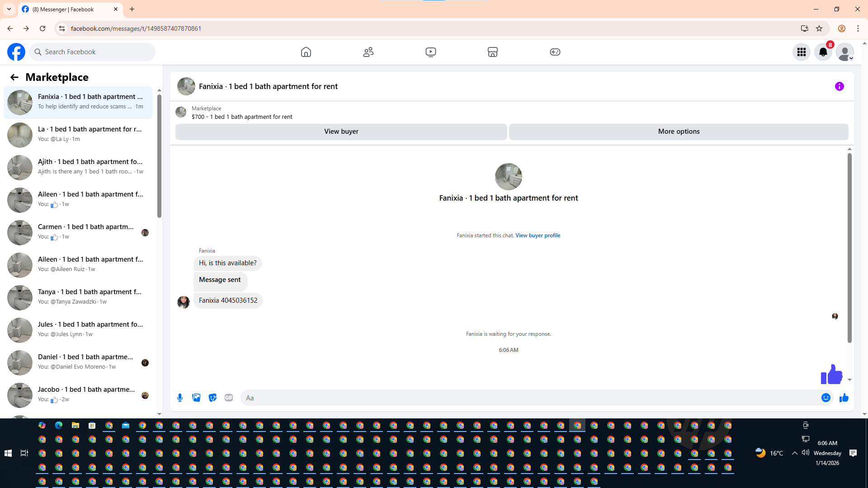
Task: Open the Facebook apps grid menu
Action: coord(801,52)
